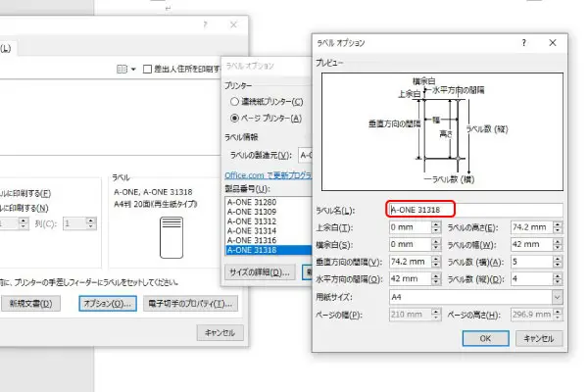This screenshot has height=392, width=588.
Task: Click the labels down field showing 4
Action: click(532, 279)
